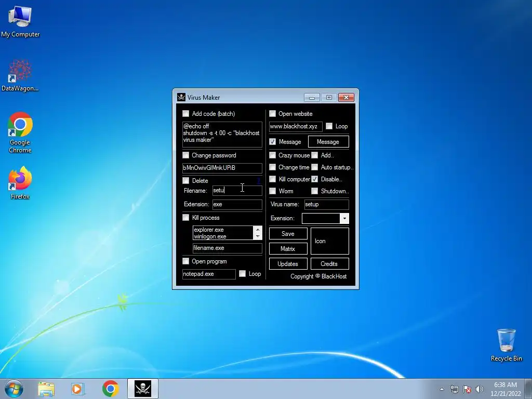
Task: Open My Computer desktop icon
Action: click(20, 21)
